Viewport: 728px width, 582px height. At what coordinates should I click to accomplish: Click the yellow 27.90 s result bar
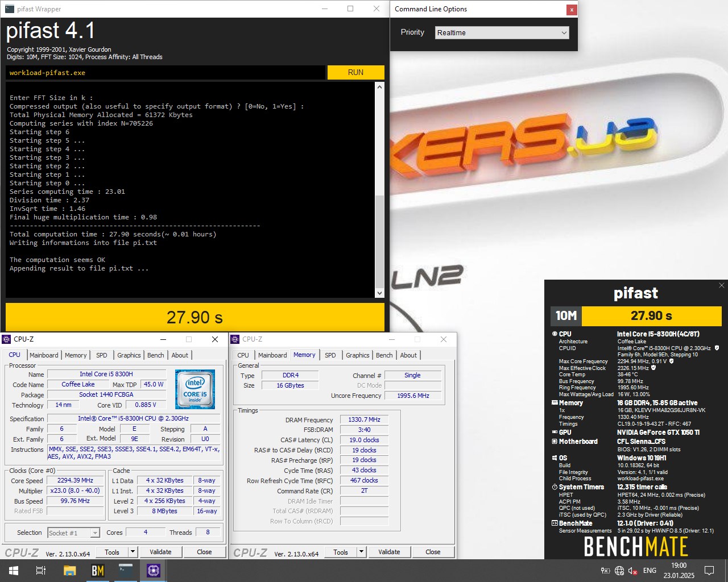point(195,317)
